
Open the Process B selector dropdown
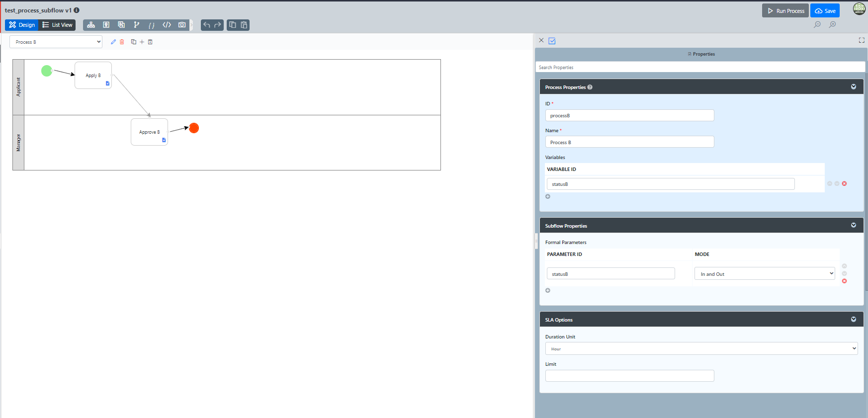(x=56, y=42)
